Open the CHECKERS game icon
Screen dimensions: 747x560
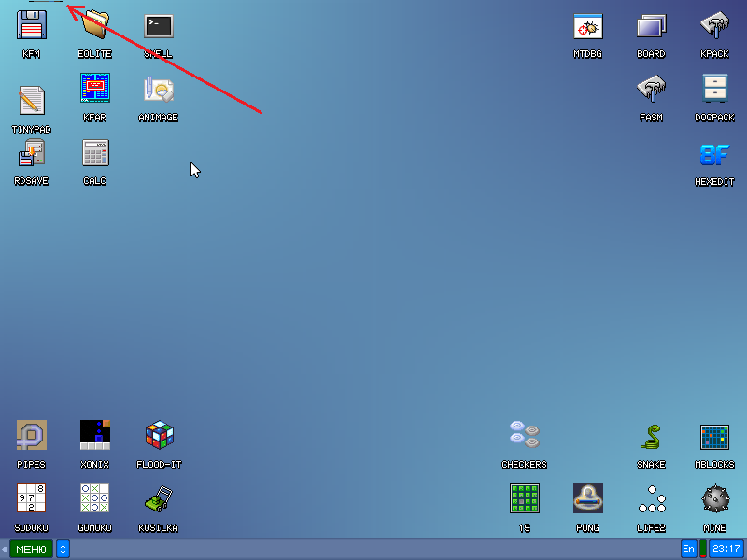coord(524,433)
